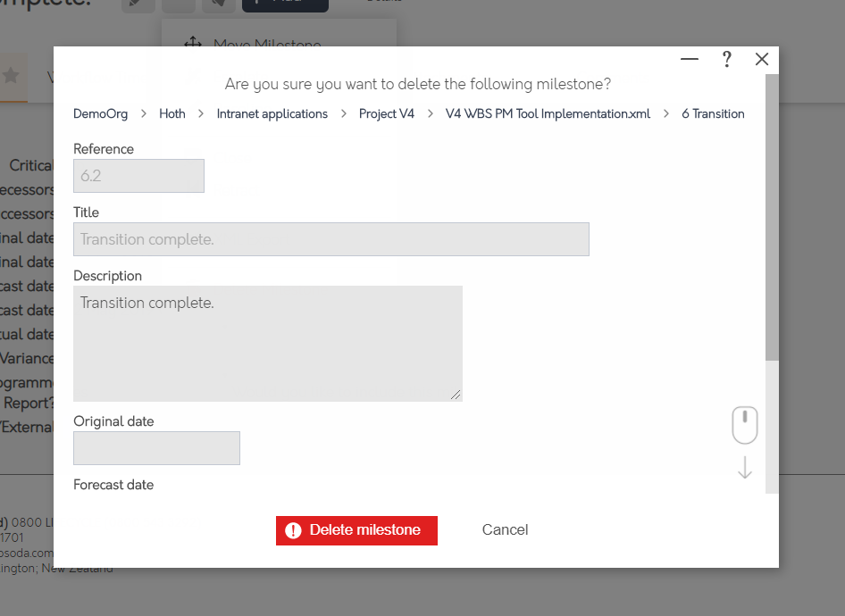This screenshot has height=616, width=845.
Task: Click the 6 Transition breadcrumb item
Action: click(713, 113)
